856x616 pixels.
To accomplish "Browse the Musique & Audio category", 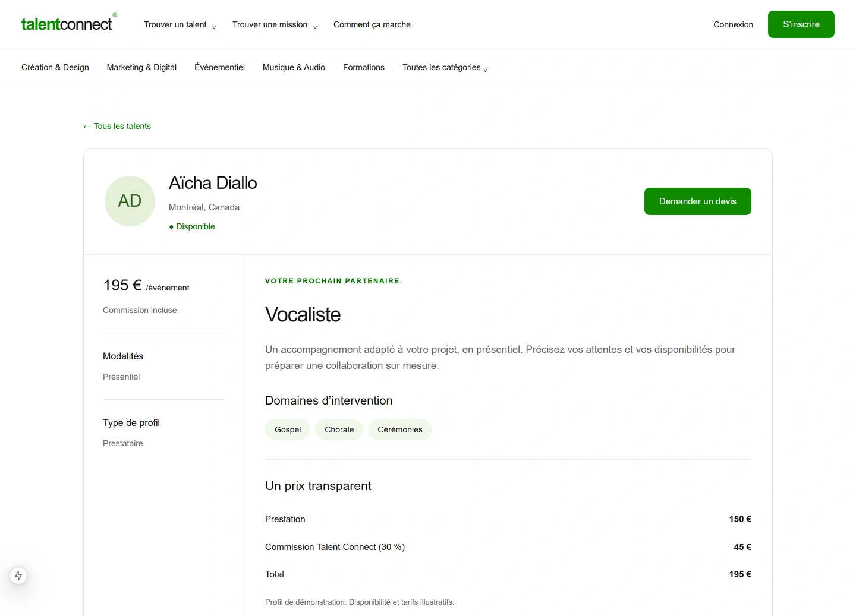I will (294, 67).
